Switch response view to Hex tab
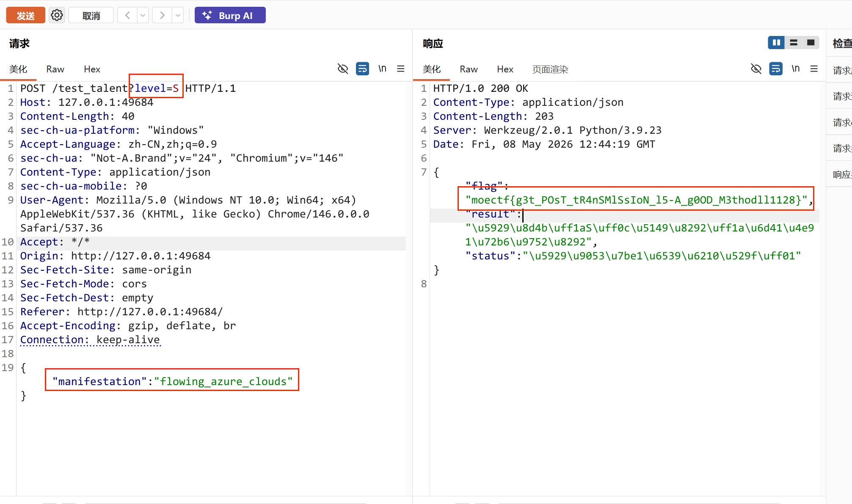 (505, 69)
